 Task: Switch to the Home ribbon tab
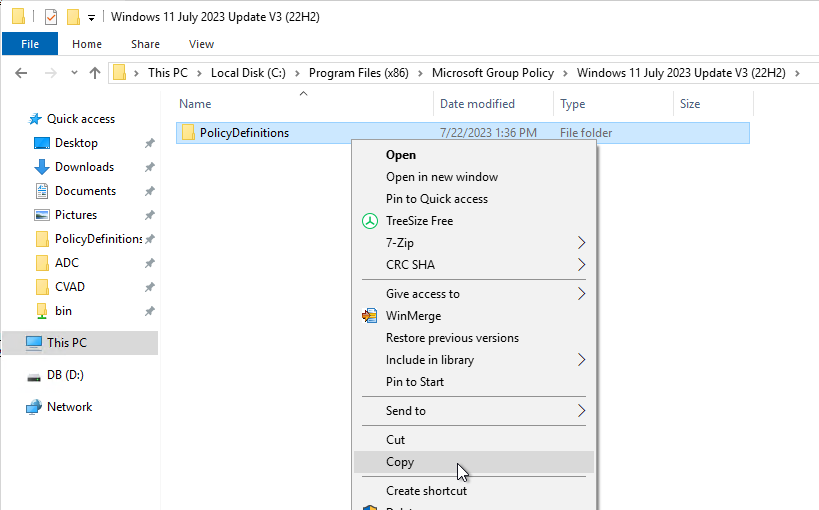point(87,44)
